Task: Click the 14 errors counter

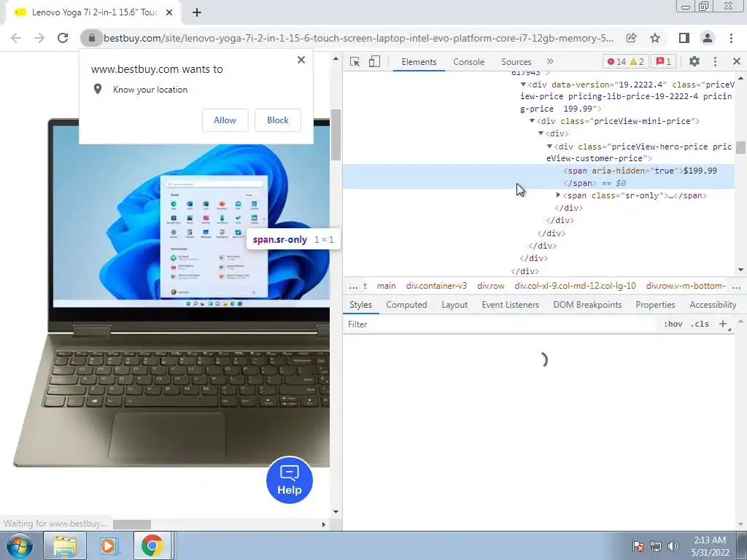Action: [616, 61]
